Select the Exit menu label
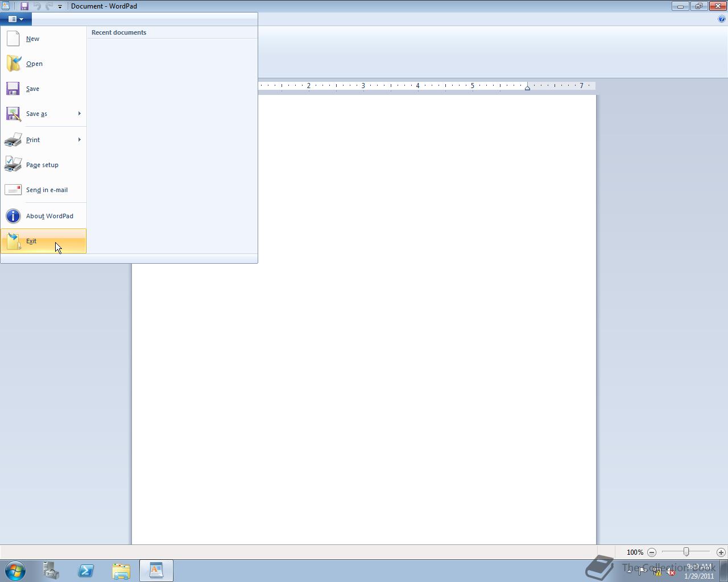The image size is (728, 582). (31, 241)
